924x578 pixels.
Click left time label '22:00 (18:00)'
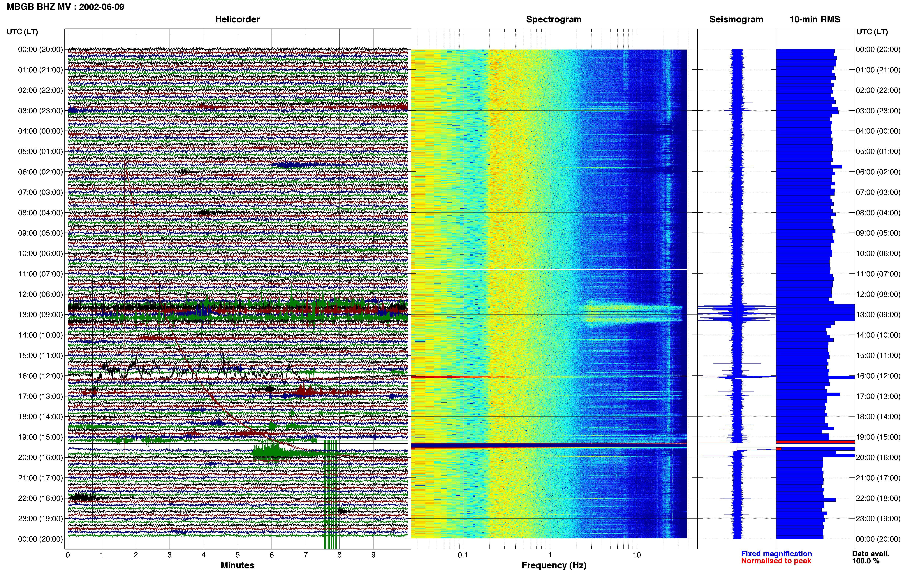tap(41, 498)
